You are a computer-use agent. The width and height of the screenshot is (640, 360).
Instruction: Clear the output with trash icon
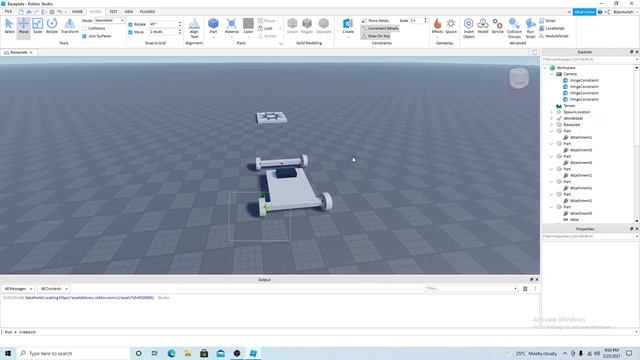(x=525, y=289)
